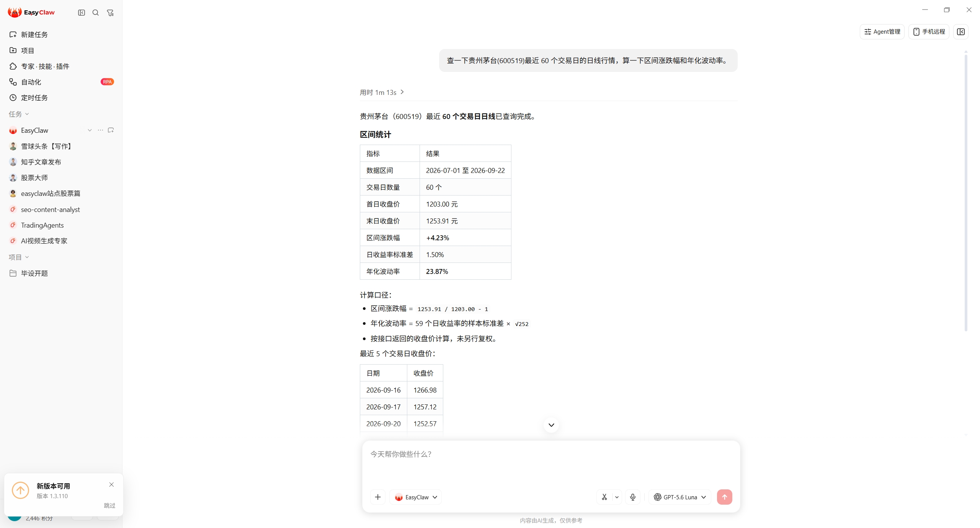Screen dimensions: 980x528
Task: Collapse the 任务 section header
Action: pyautogui.click(x=19, y=114)
